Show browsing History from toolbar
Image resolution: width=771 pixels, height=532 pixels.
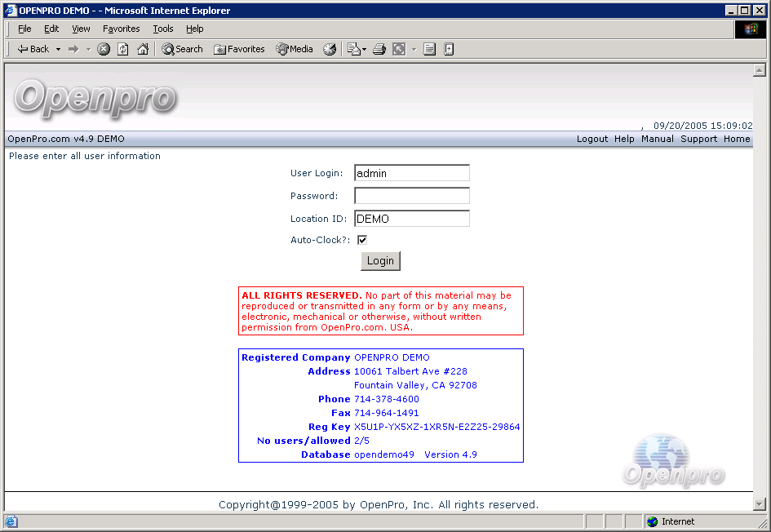[330, 49]
